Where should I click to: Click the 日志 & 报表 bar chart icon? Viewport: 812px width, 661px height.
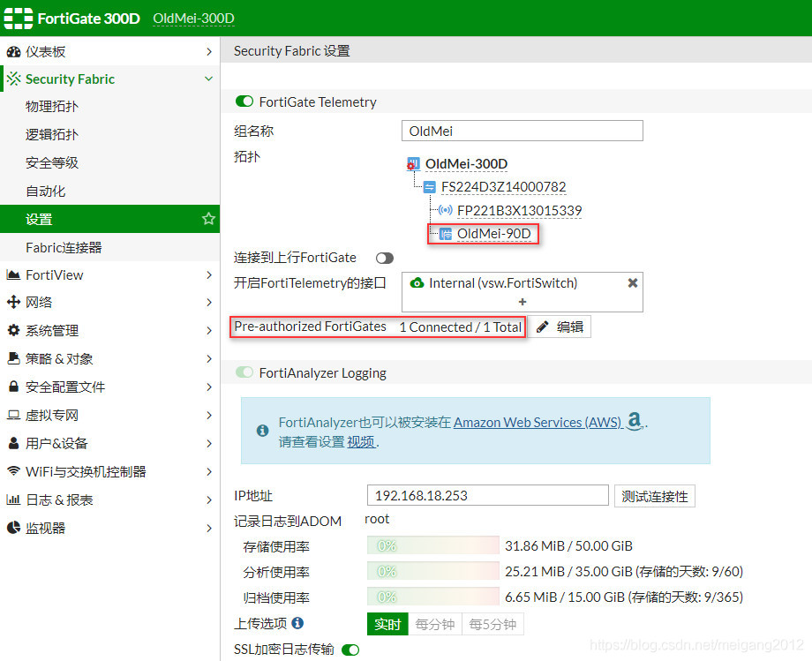[13, 500]
